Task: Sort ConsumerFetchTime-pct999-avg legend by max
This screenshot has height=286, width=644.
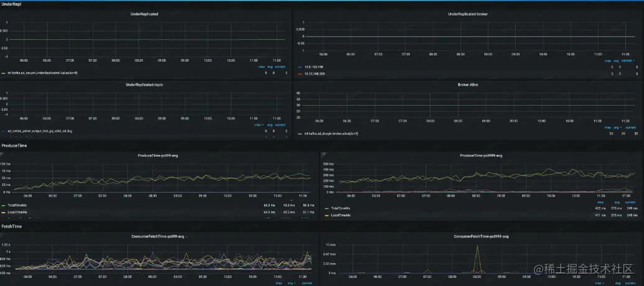Action: (600, 283)
